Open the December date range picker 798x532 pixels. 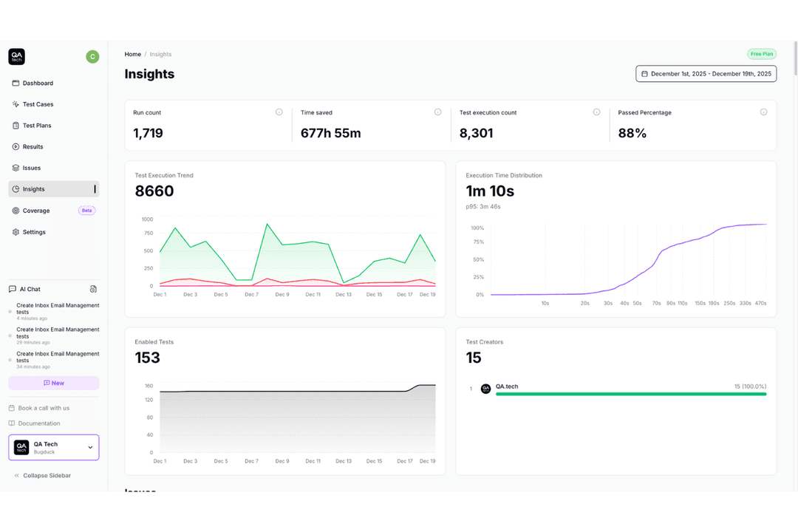pos(706,74)
